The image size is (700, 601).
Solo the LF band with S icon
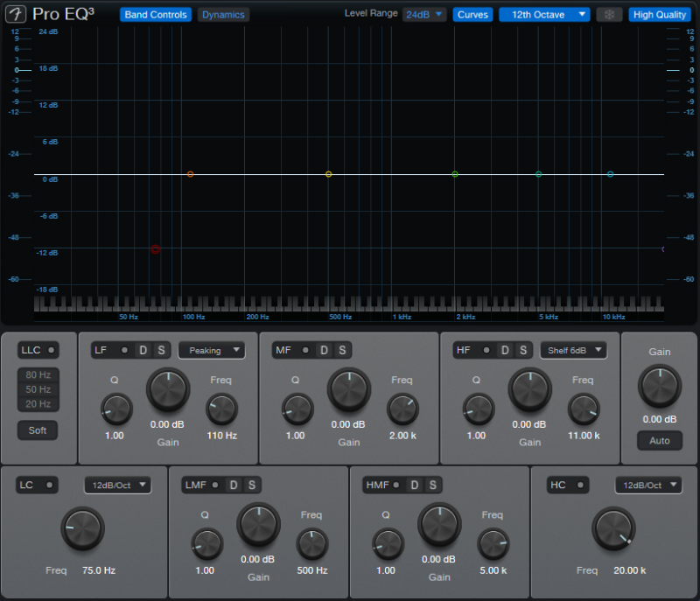pos(160,351)
